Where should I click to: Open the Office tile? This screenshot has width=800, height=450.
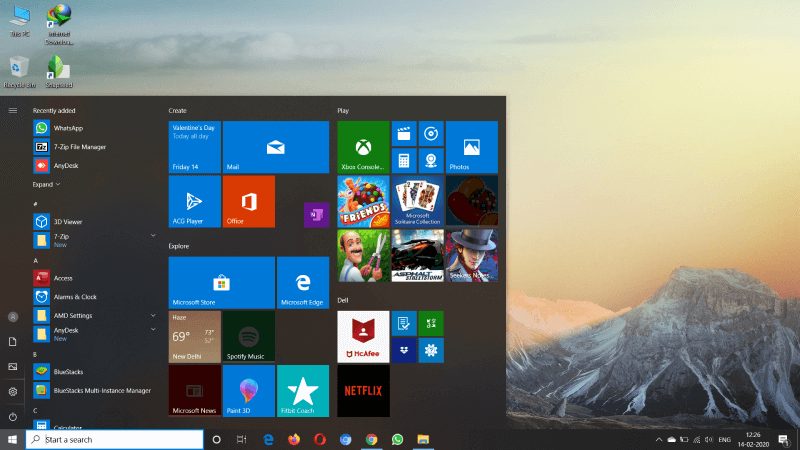tap(249, 202)
